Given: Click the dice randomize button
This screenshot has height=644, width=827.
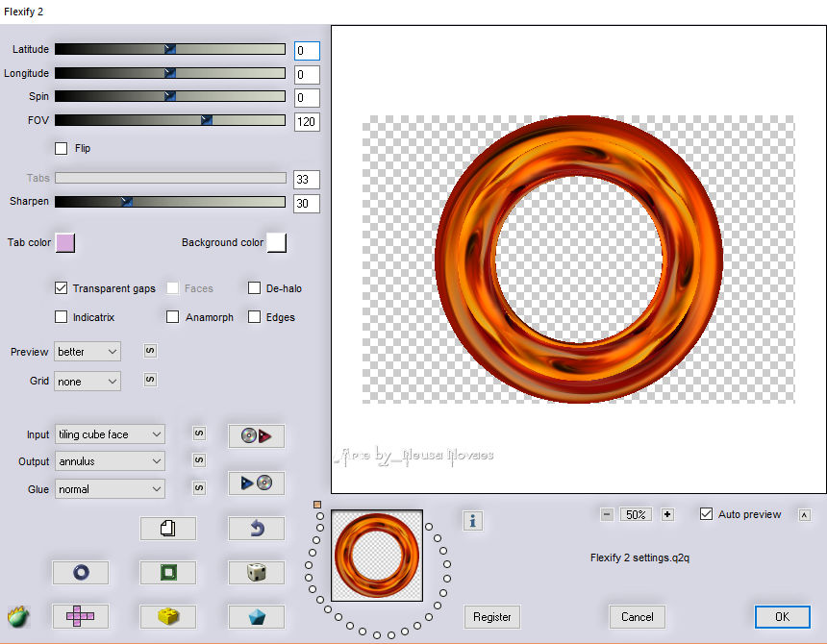Looking at the screenshot, I should [x=257, y=572].
